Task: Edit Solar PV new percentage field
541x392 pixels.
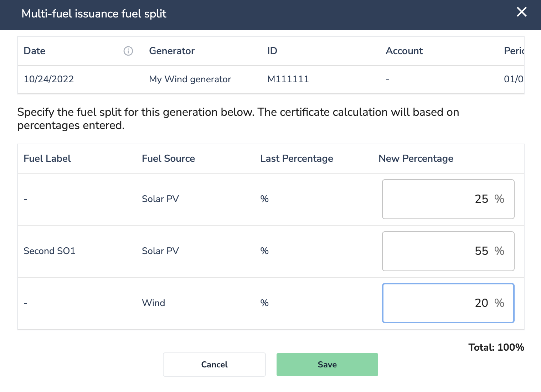Action: tap(448, 199)
